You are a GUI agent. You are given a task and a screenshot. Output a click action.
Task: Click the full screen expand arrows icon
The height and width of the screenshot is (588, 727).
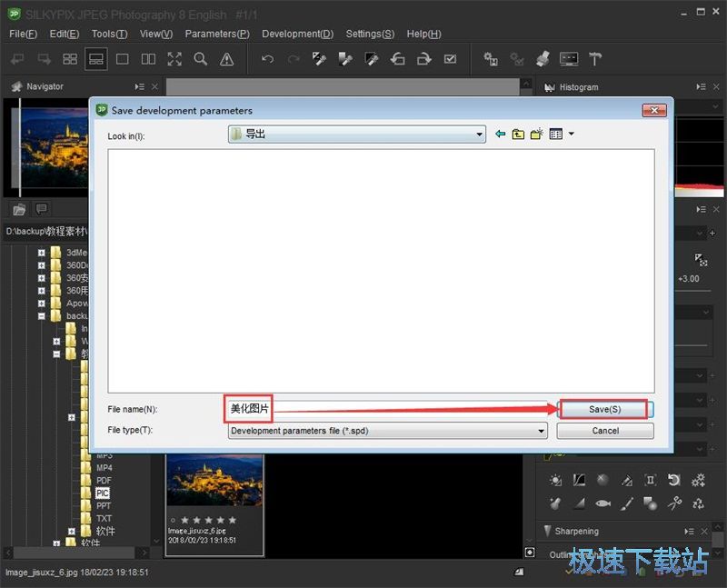[x=174, y=59]
